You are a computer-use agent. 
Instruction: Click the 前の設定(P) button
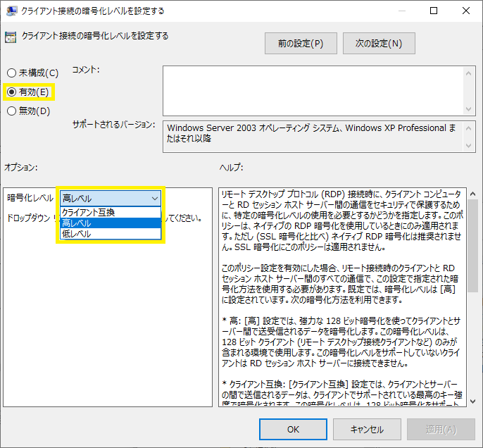[301, 44]
